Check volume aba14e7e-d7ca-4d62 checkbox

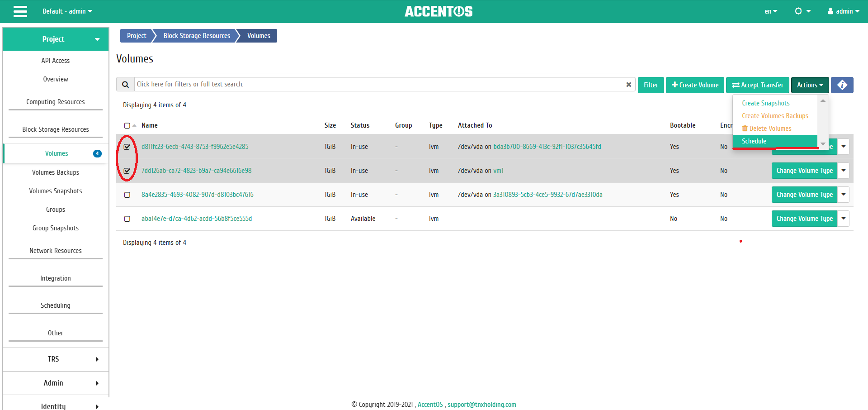click(x=127, y=219)
